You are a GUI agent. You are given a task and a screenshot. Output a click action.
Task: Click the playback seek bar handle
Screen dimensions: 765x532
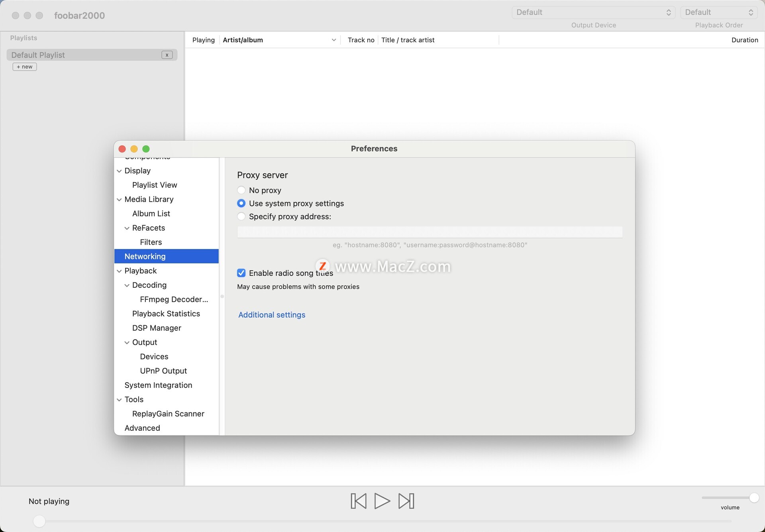[39, 521]
